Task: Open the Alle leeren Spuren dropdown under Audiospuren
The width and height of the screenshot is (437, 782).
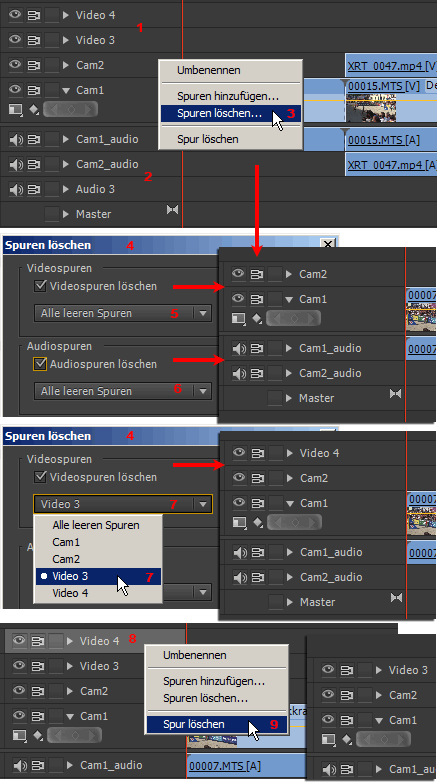Action: [x=123, y=391]
